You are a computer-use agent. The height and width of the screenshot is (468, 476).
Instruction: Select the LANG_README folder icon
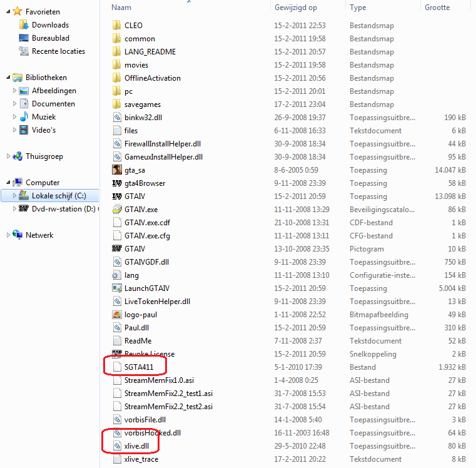[117, 51]
